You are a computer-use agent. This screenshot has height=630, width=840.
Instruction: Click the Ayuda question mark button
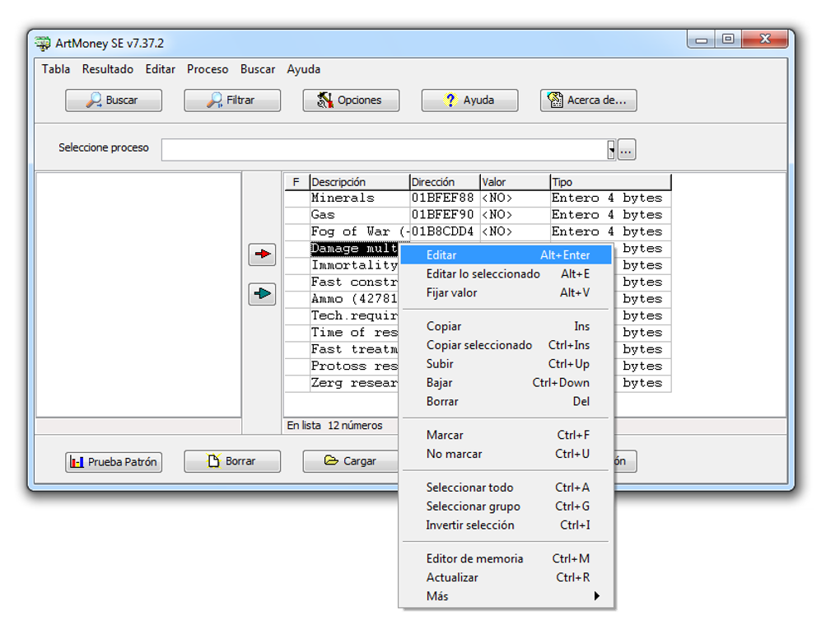tap(469, 100)
